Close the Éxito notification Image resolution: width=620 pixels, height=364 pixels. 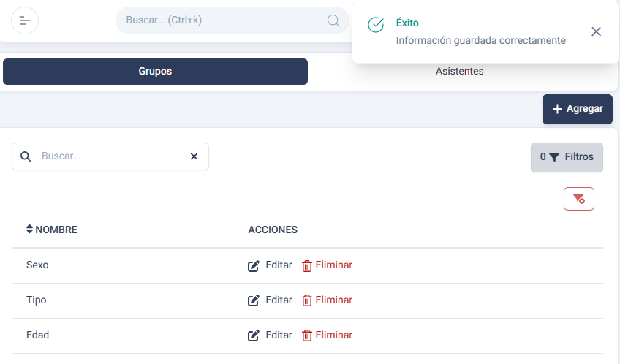pos(596,31)
